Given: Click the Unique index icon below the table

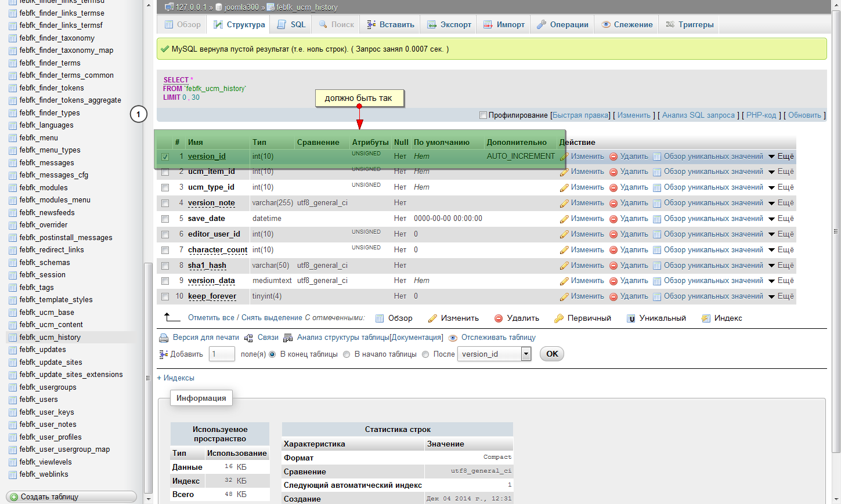Looking at the screenshot, I should point(631,318).
